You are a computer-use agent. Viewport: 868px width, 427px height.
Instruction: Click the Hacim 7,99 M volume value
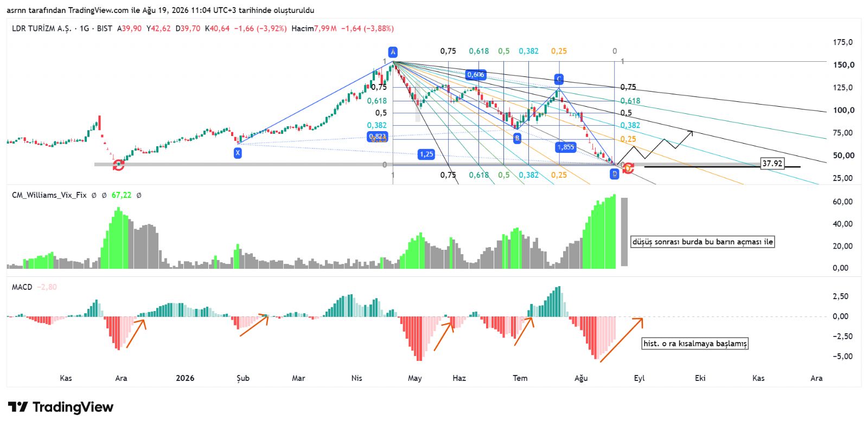[314, 28]
